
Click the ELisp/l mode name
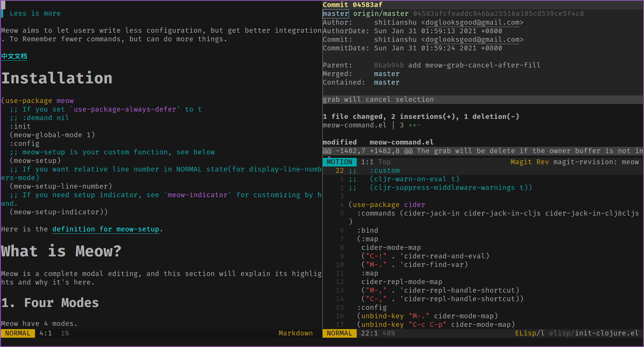[530, 333]
